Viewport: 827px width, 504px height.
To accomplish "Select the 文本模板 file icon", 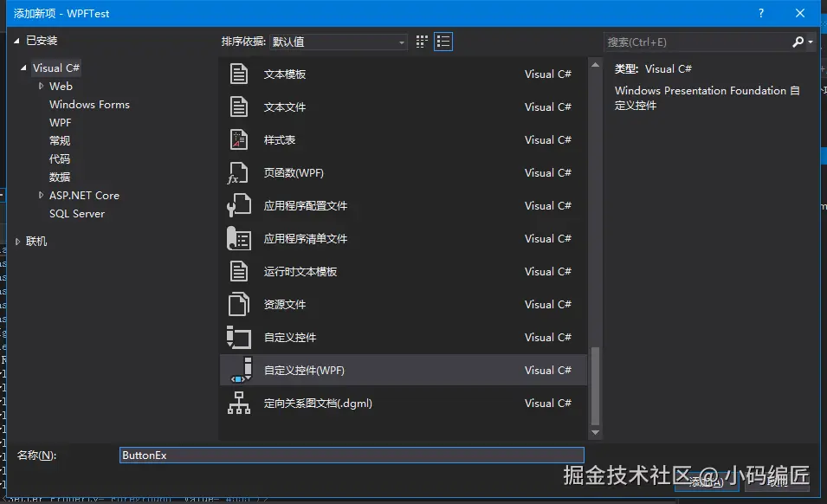I will click(x=239, y=74).
